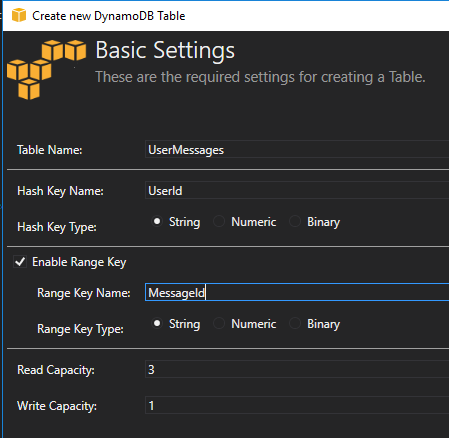Click the Read Capacity input box

click(x=297, y=369)
